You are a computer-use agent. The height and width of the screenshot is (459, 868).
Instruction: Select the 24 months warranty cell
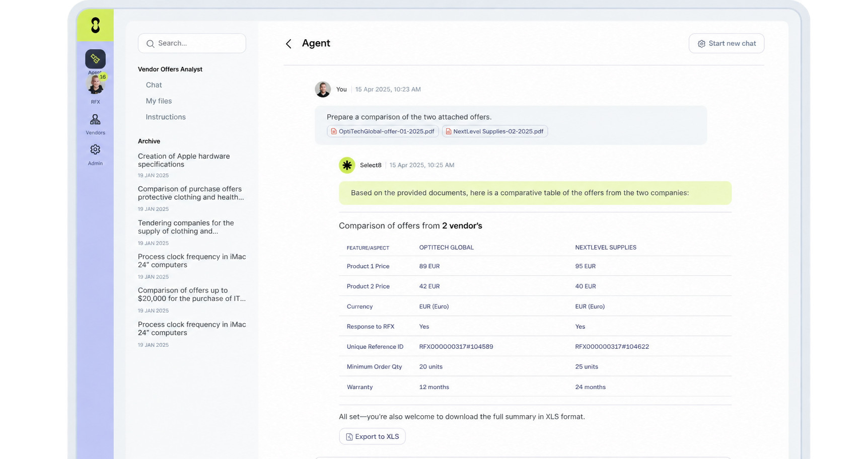[x=591, y=387]
